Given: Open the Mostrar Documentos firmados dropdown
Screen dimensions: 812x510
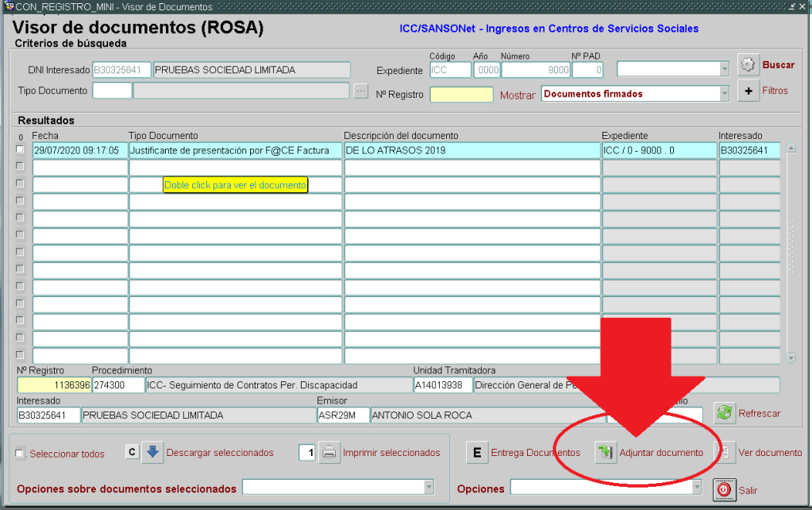Looking at the screenshot, I should [723, 94].
